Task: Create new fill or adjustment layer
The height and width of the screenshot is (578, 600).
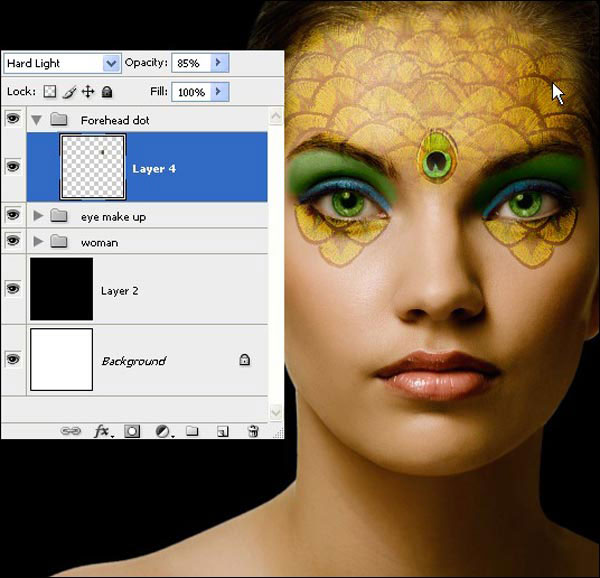Action: [162, 431]
